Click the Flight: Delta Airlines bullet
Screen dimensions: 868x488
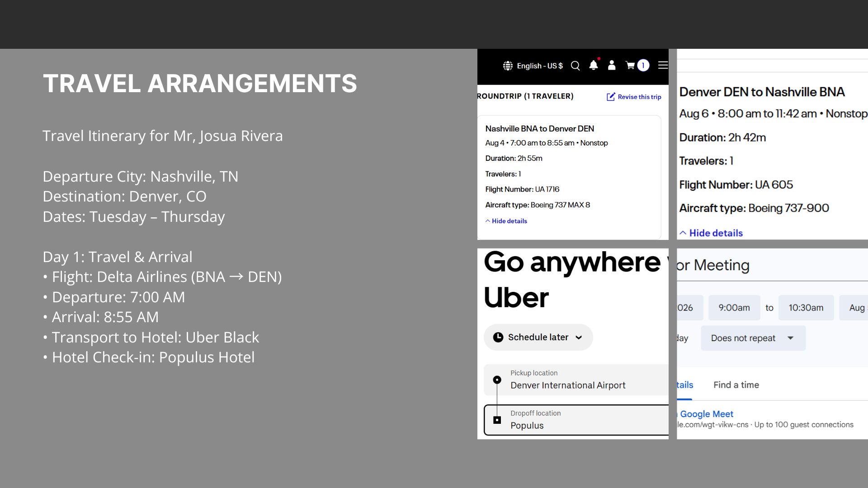point(162,277)
